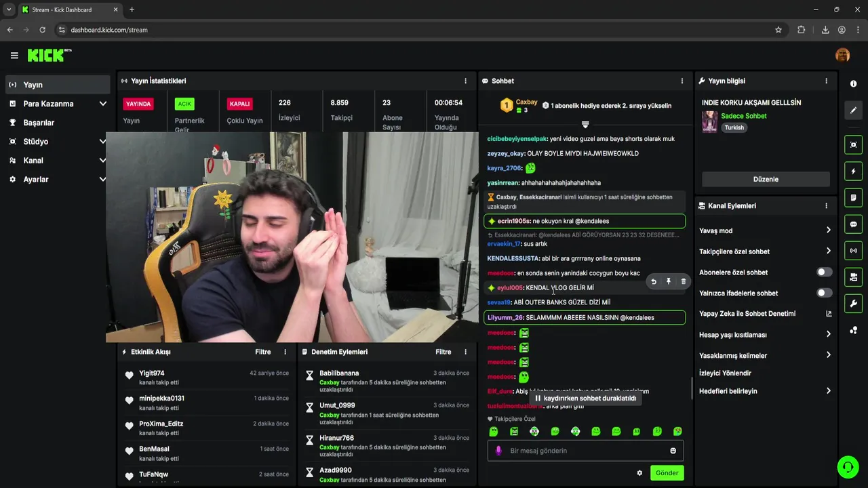
Task: Click the Sadece Sohbet category thumbnail
Action: [709, 121]
